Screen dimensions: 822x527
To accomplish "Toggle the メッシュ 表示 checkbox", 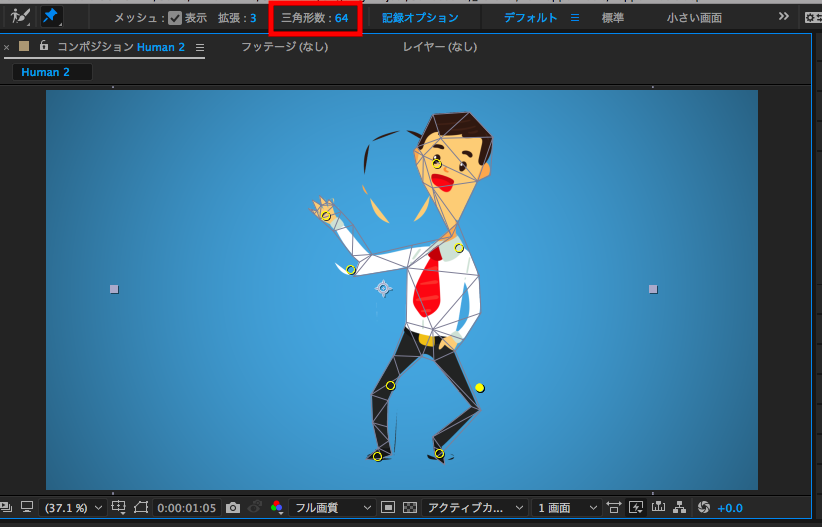I will 175,18.
